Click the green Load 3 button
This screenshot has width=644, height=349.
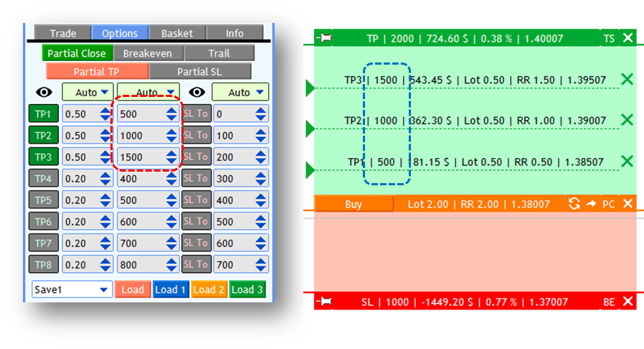tap(247, 289)
